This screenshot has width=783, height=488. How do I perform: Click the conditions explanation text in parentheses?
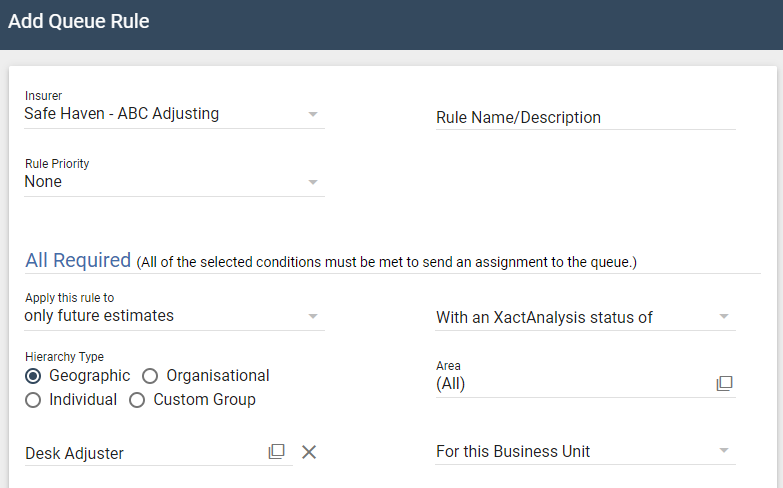pos(387,263)
